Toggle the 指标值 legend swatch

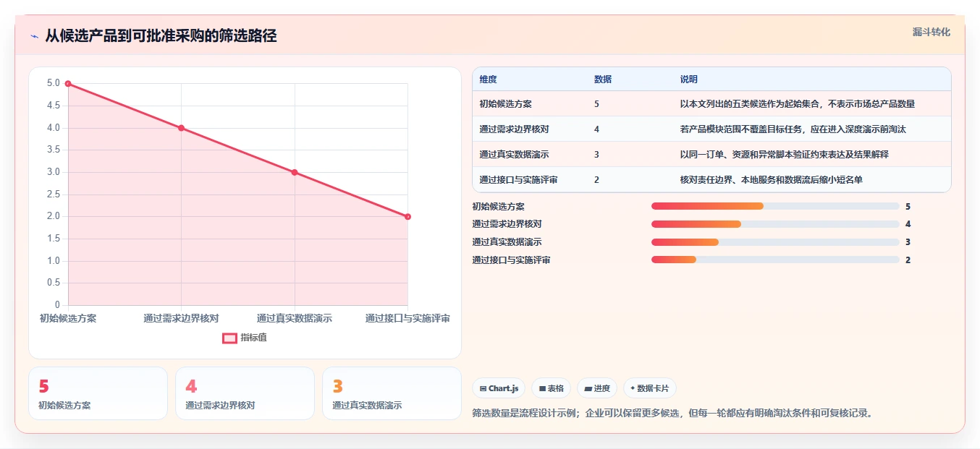pos(229,338)
